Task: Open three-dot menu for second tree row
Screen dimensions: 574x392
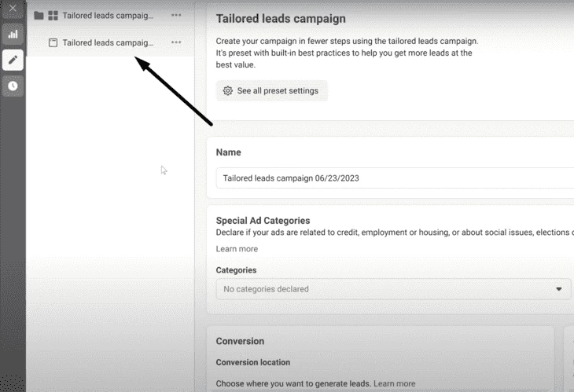Action: (x=176, y=42)
